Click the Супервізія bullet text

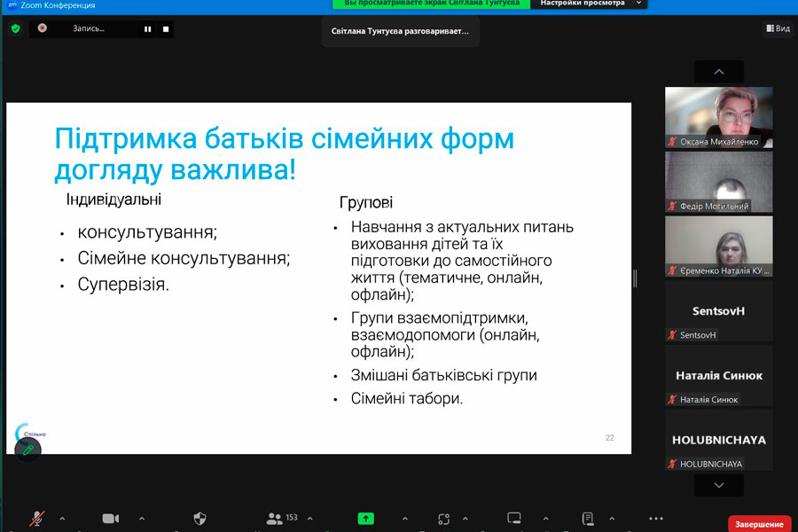(x=123, y=284)
